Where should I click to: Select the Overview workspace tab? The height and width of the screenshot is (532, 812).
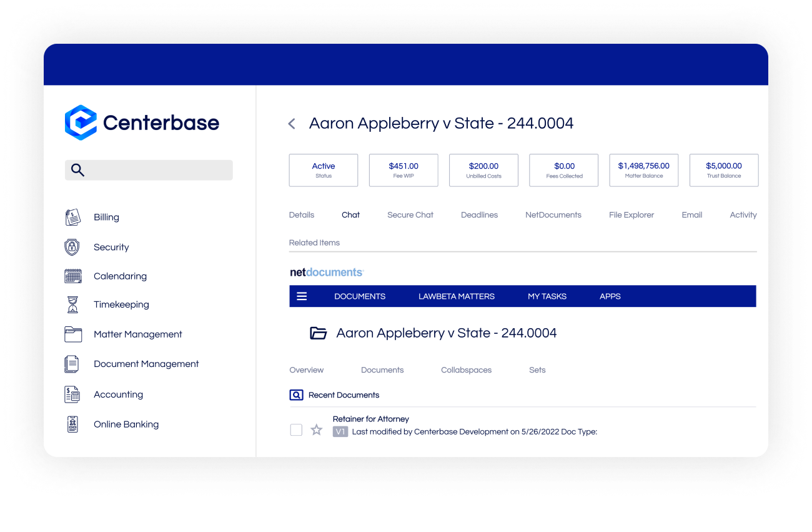pyautogui.click(x=307, y=370)
